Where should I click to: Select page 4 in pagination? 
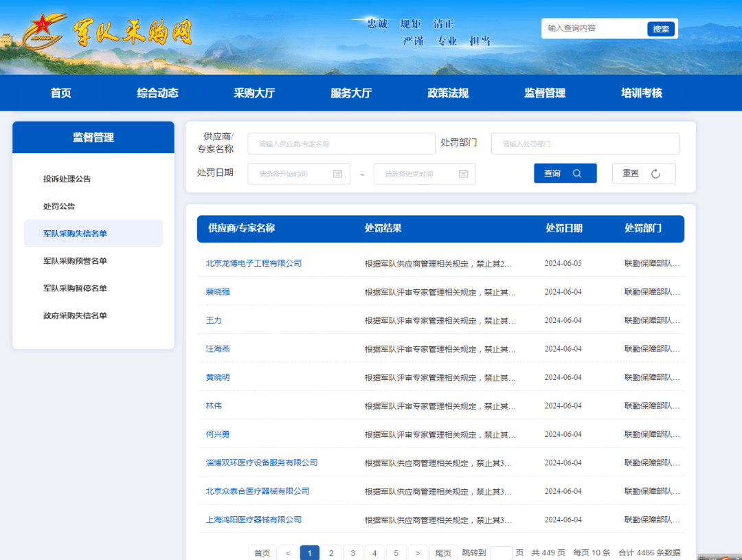coord(374,553)
